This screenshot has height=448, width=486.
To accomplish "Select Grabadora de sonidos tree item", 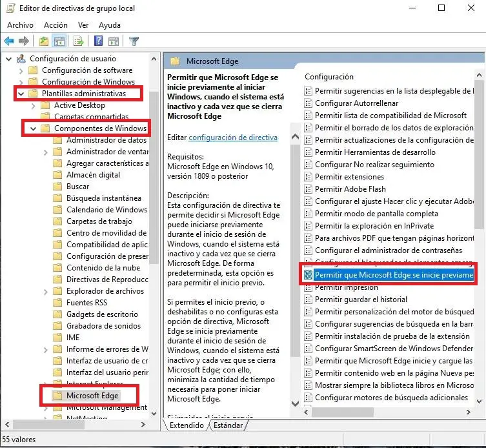I will coord(103,326).
